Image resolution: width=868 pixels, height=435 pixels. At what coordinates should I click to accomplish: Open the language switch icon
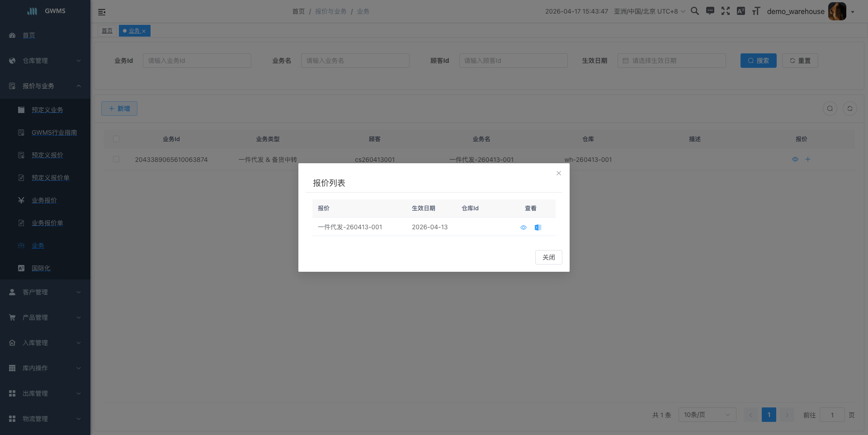(x=741, y=11)
